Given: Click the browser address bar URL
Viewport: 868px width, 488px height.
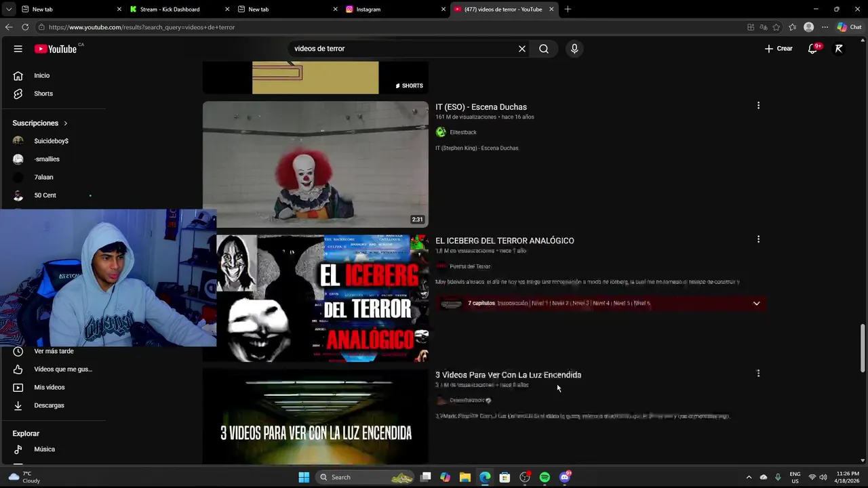Looking at the screenshot, I should pyautogui.click(x=142, y=27).
